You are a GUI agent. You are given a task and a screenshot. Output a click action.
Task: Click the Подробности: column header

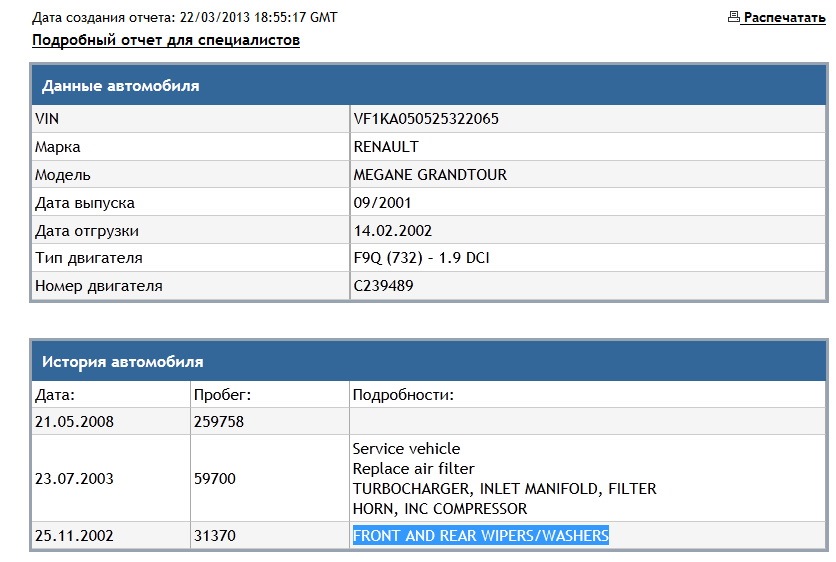[x=403, y=395]
